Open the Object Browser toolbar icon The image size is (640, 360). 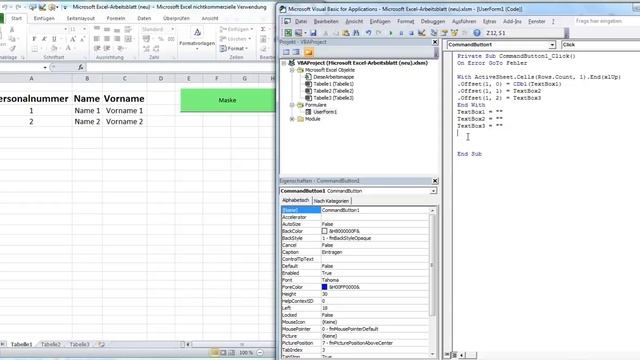point(454,33)
